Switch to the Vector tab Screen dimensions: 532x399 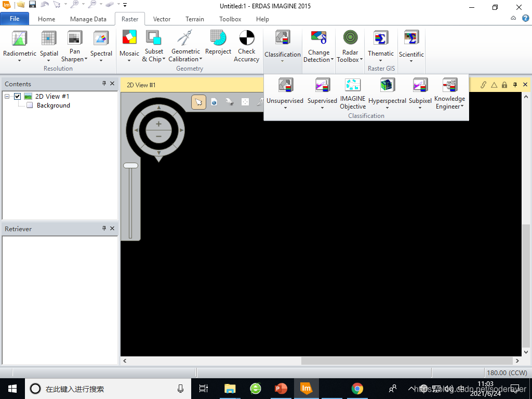click(162, 19)
